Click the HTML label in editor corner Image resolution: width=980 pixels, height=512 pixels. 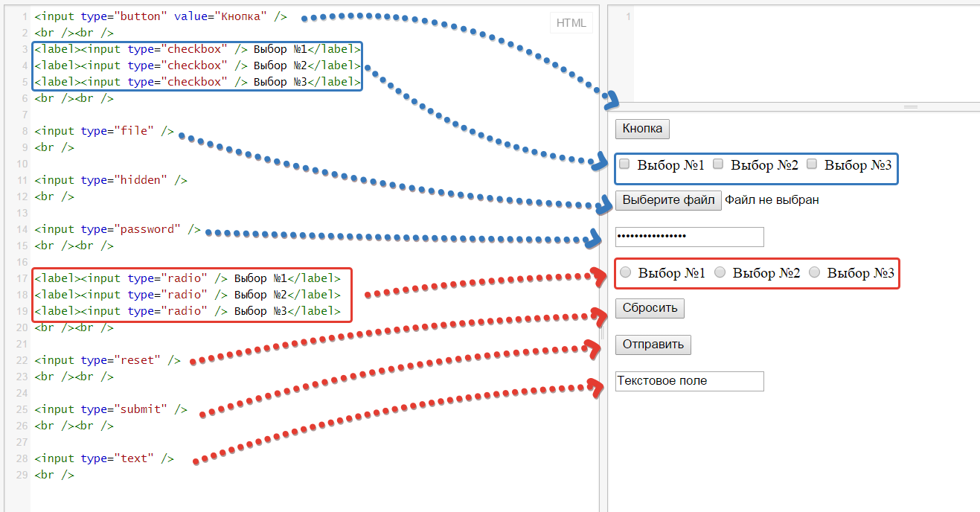[571, 23]
